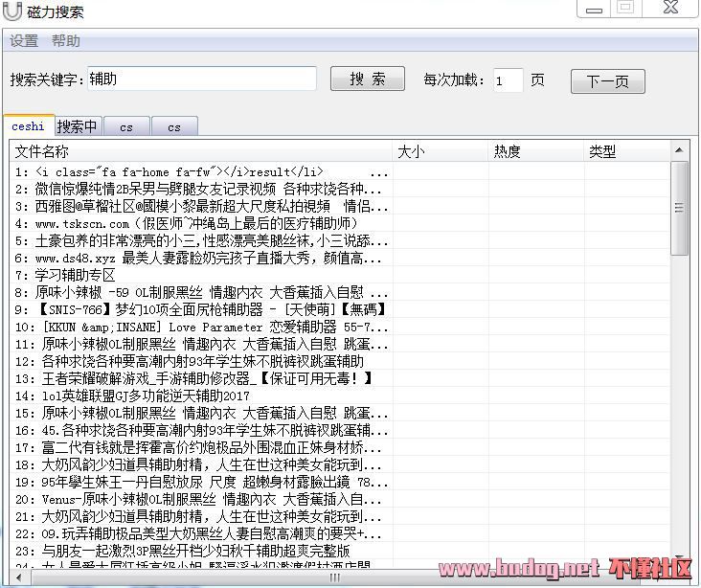The width and height of the screenshot is (701, 588).
Task: Click the vertical scrollbar thumb
Action: tap(680, 208)
